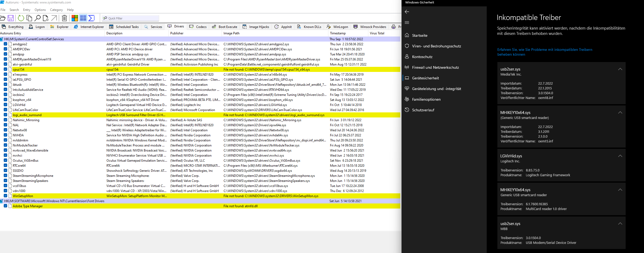Viewport: 644px width, 253px height.
Task: Open Geräteleistung und -integrität
Action: [x=436, y=89]
